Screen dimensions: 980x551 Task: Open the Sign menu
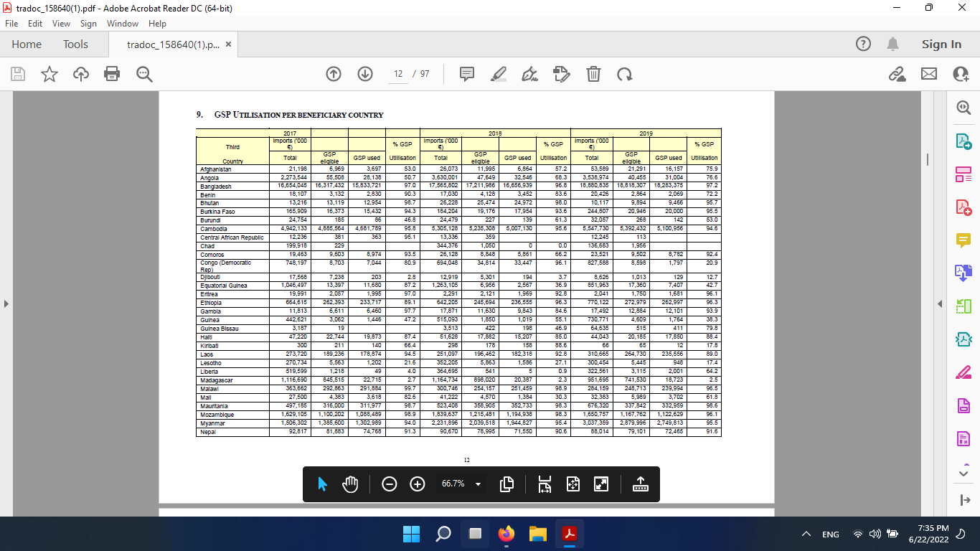pyautogui.click(x=88, y=24)
